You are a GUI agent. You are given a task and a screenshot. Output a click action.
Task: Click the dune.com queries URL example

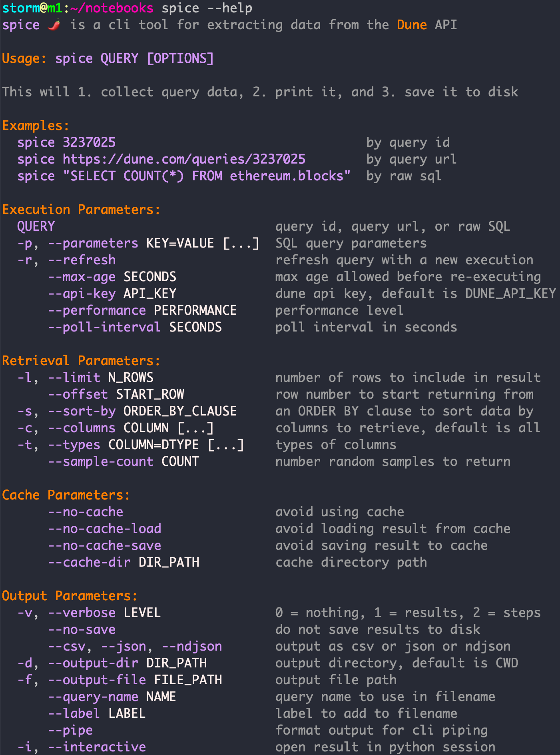pyautogui.click(x=184, y=159)
